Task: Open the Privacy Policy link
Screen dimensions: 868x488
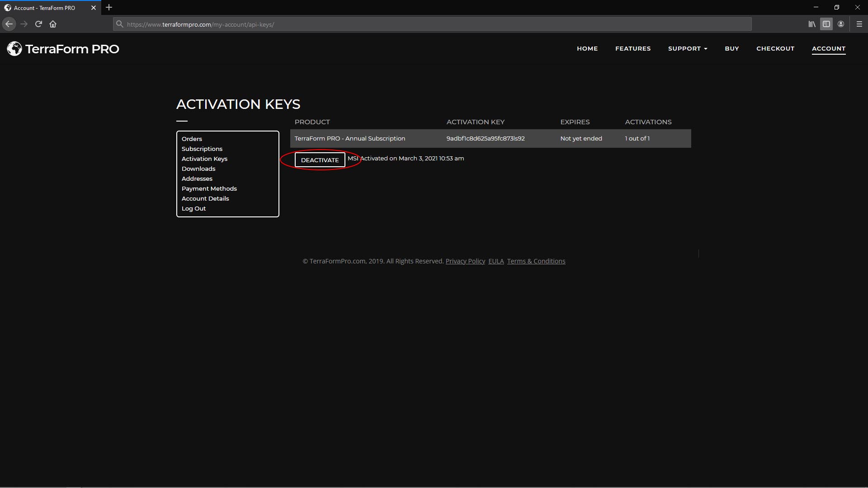Action: point(465,261)
